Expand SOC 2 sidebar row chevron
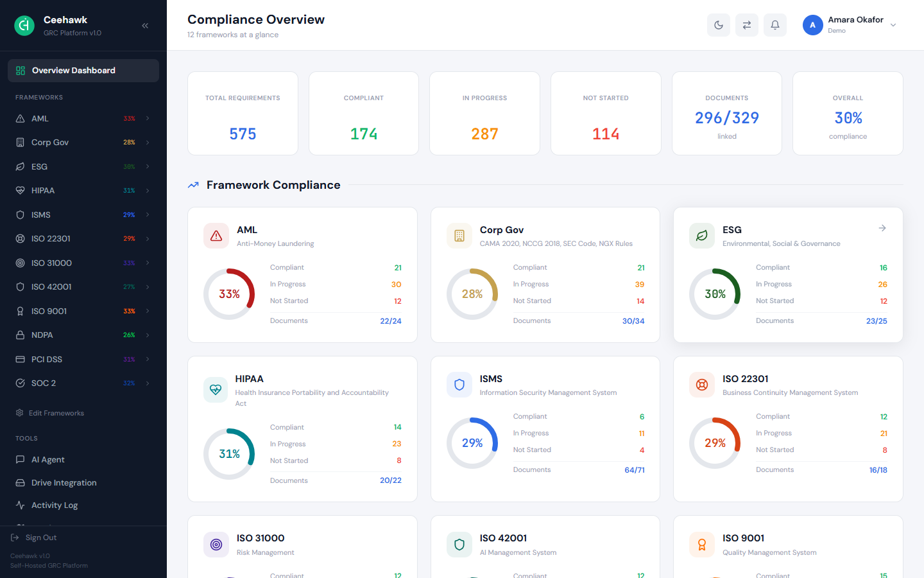The height and width of the screenshot is (578, 924). click(x=148, y=383)
